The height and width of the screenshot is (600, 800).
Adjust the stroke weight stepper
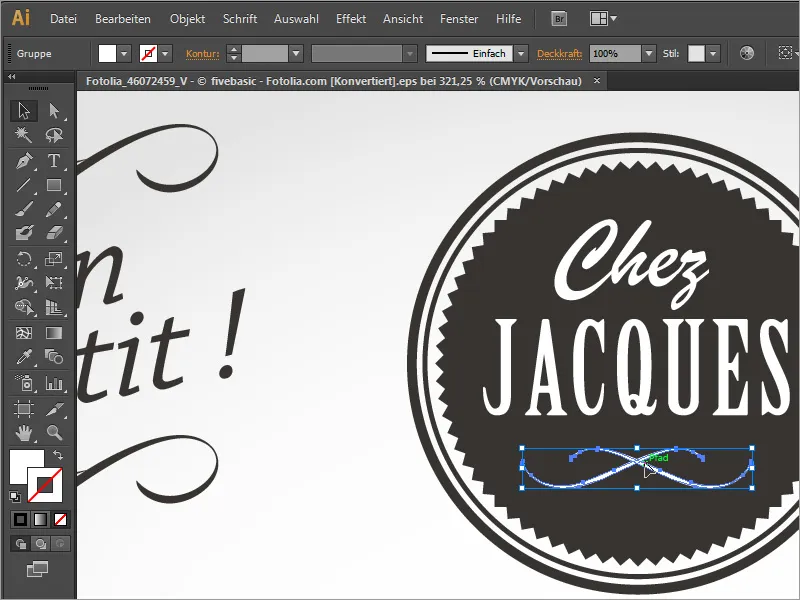(234, 54)
